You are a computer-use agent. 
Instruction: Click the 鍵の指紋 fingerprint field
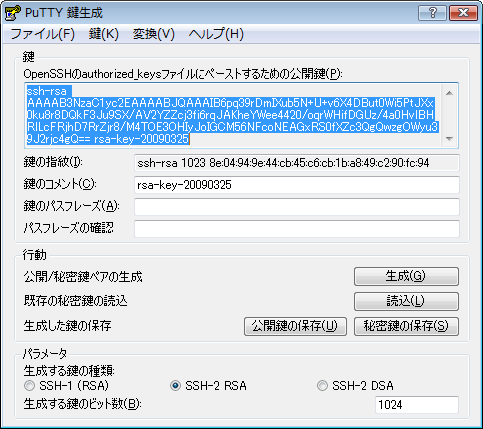pos(297,163)
